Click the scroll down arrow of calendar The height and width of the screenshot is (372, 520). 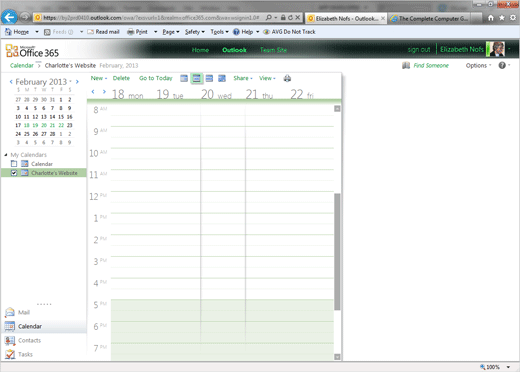(x=337, y=357)
